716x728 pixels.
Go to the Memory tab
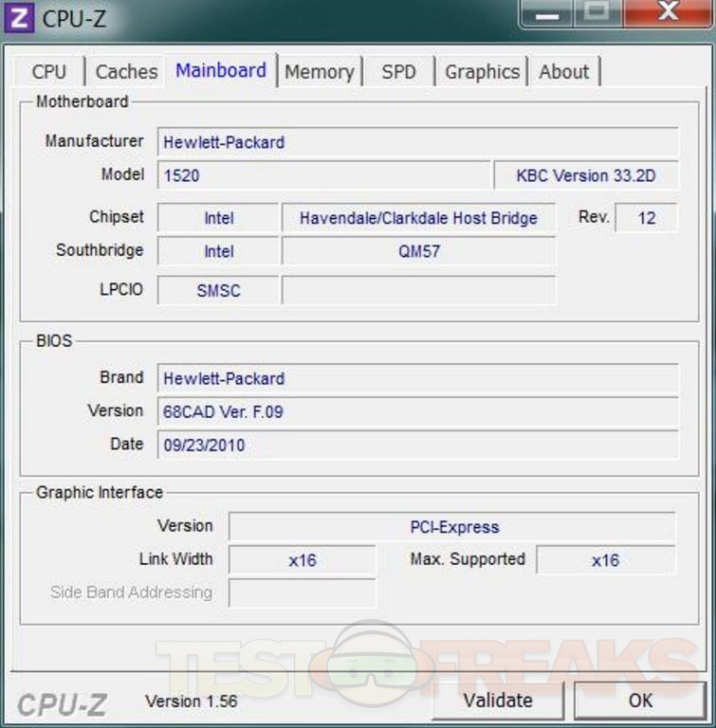(x=319, y=72)
